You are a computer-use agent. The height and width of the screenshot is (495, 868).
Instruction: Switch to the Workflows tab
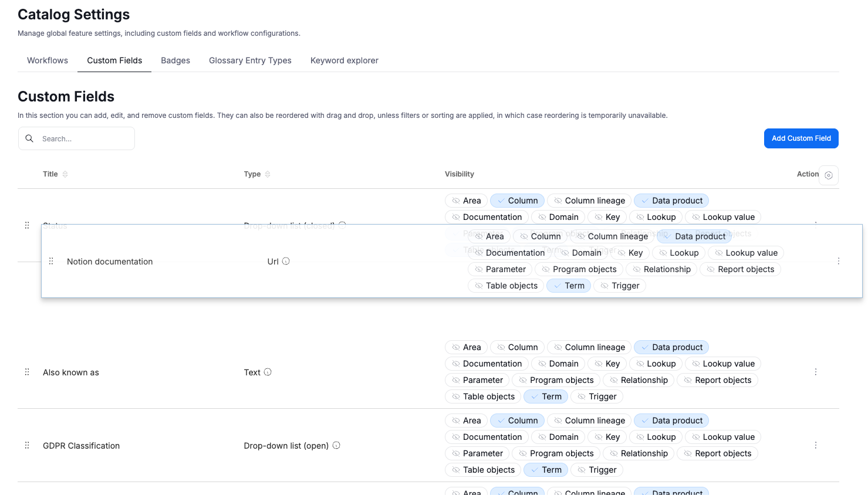pos(48,60)
